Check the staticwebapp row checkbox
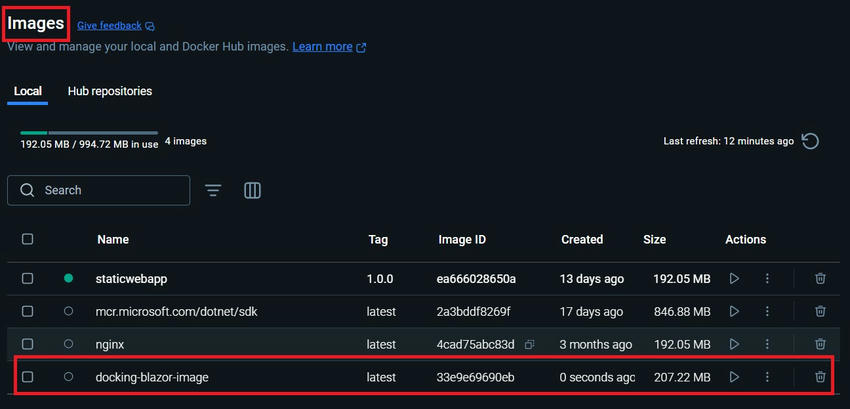Image resolution: width=850 pixels, height=409 pixels. (28, 279)
